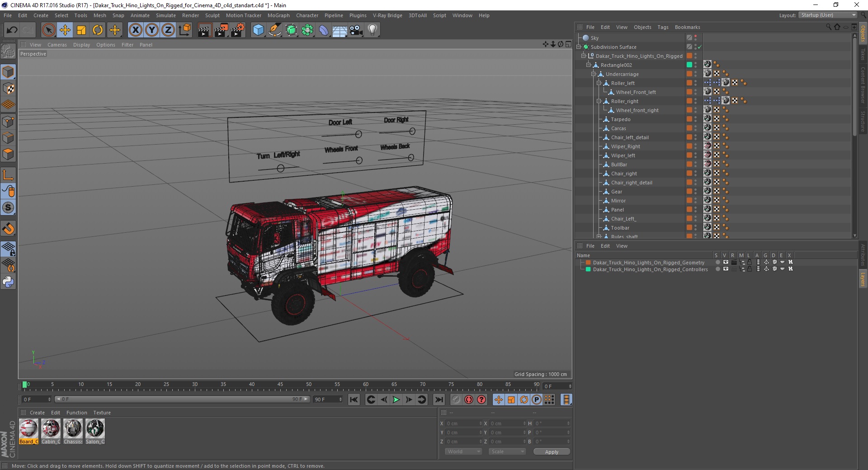This screenshot has width=868, height=470.
Task: Collapse the Rectangle002 node
Action: [x=588, y=65]
